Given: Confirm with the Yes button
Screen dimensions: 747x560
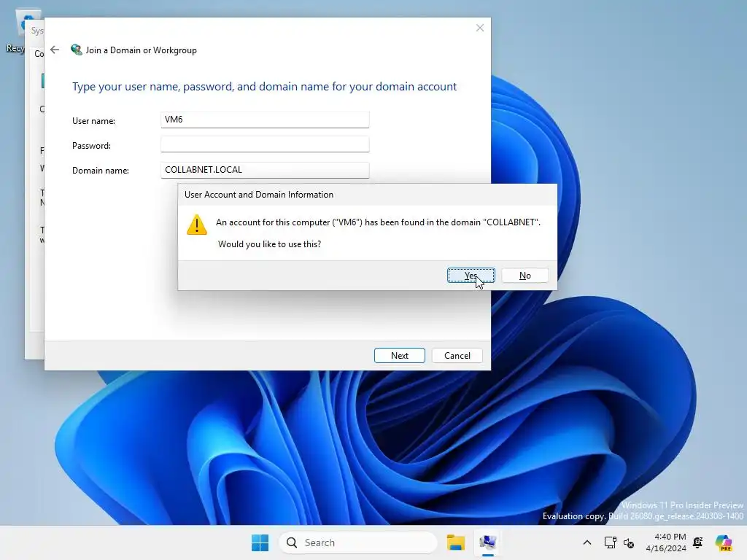Looking at the screenshot, I should pyautogui.click(x=471, y=275).
